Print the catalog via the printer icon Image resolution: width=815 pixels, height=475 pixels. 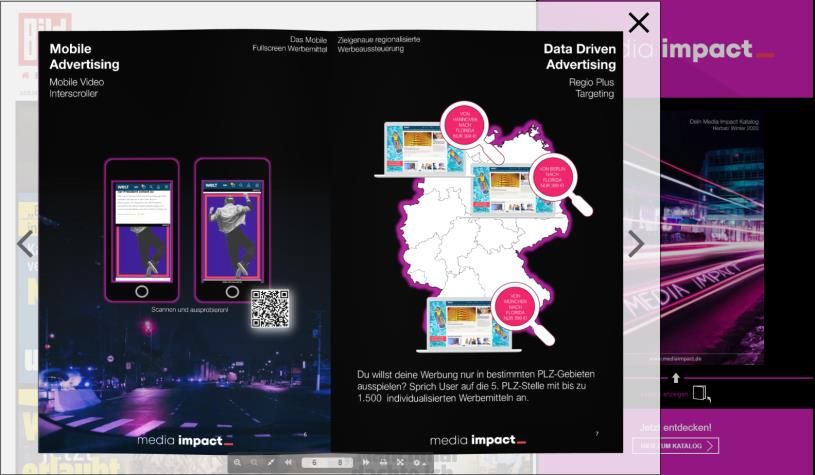click(383, 462)
